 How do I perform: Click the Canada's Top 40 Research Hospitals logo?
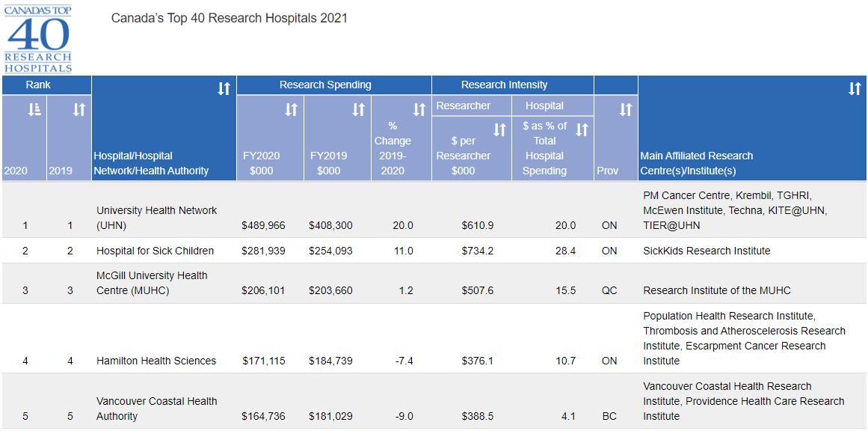[x=37, y=39]
